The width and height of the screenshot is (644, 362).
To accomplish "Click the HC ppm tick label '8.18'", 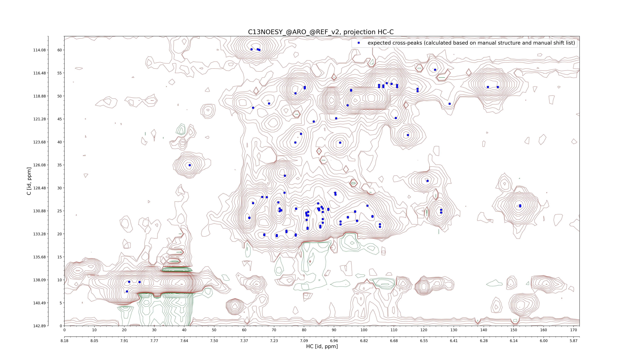I will pyautogui.click(x=64, y=341).
